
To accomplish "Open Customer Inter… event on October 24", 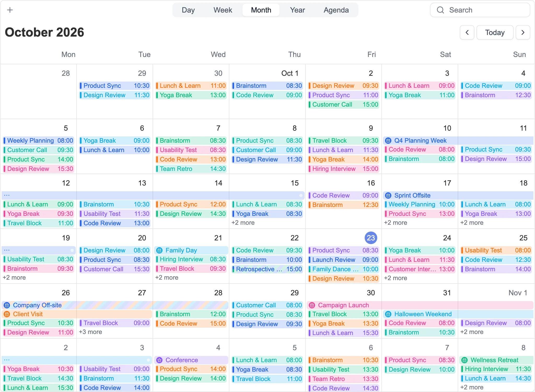I will [420, 269].
